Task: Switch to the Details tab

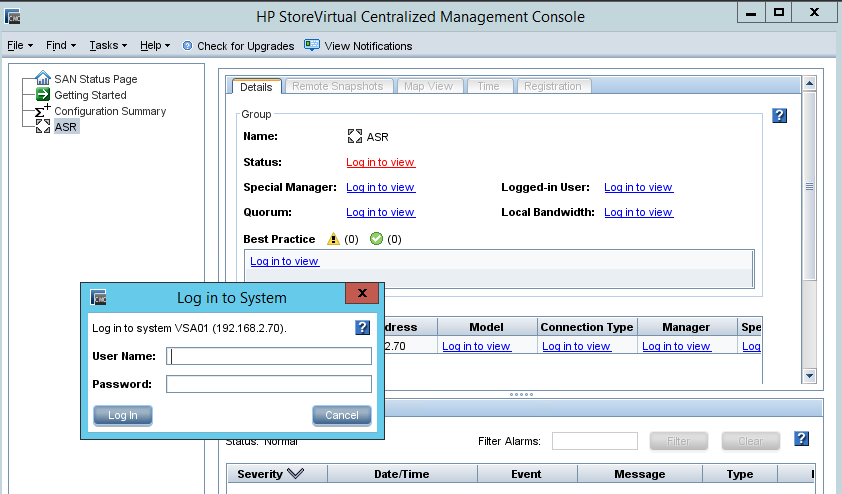Action: [256, 87]
